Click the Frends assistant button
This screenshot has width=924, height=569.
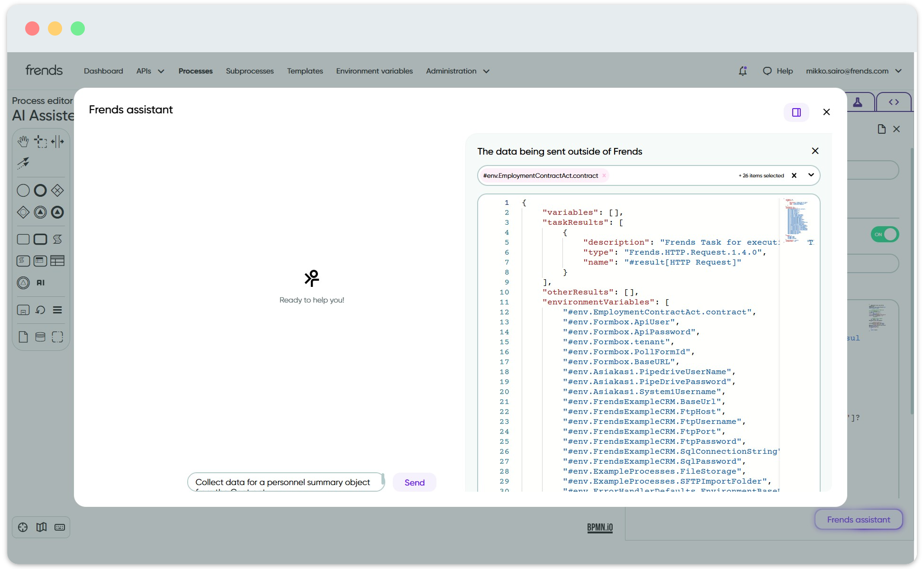[858, 520]
